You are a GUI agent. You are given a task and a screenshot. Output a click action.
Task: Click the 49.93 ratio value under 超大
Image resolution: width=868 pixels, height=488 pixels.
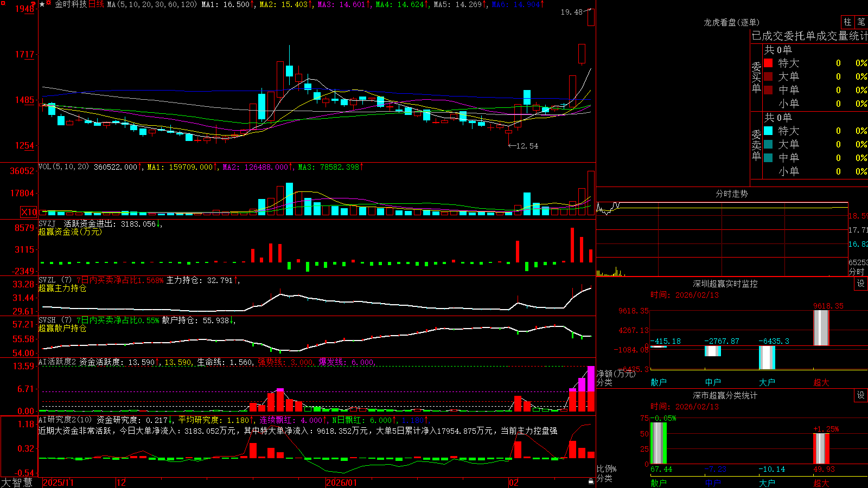824,469
